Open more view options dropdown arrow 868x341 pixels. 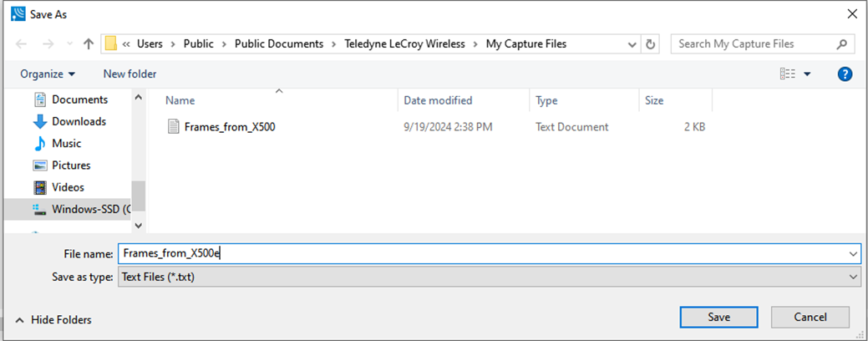807,74
